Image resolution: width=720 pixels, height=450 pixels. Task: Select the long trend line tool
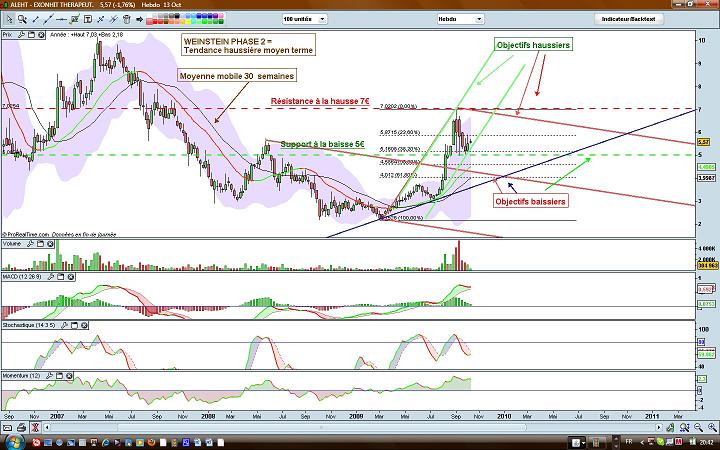(48, 19)
